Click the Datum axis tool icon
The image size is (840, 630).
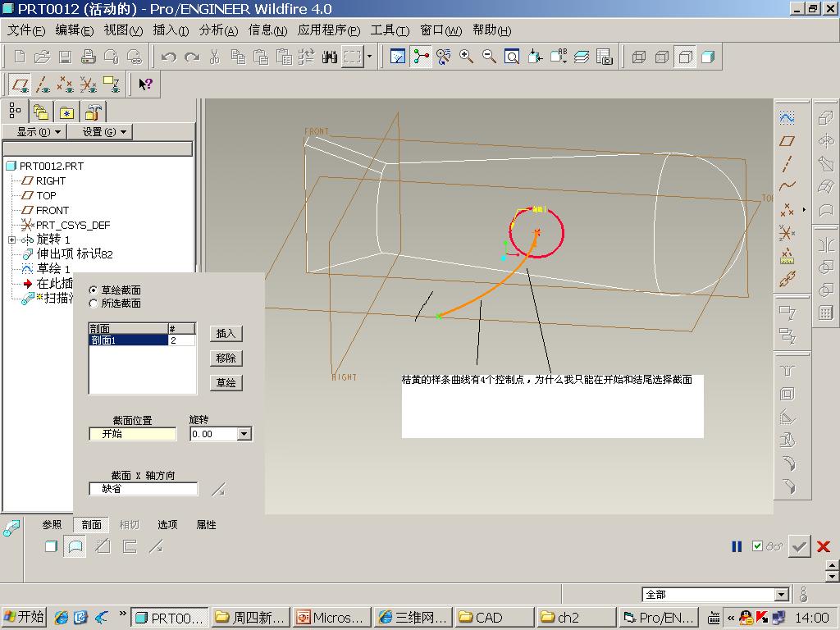point(787,163)
